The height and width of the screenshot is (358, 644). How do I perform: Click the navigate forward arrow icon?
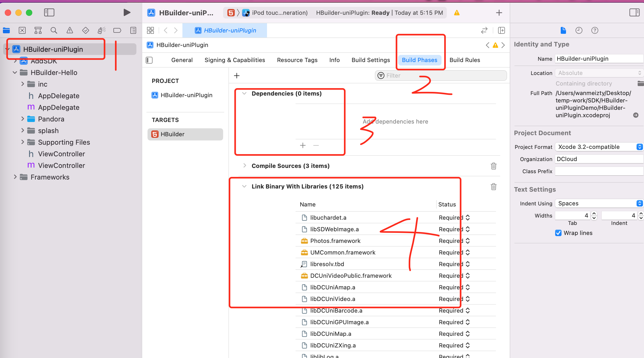click(x=177, y=30)
